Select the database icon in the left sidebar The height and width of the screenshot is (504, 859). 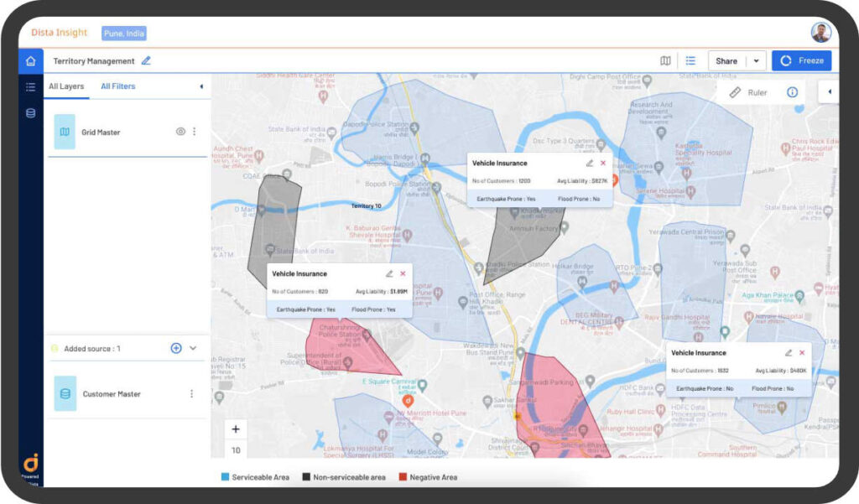pos(29,113)
